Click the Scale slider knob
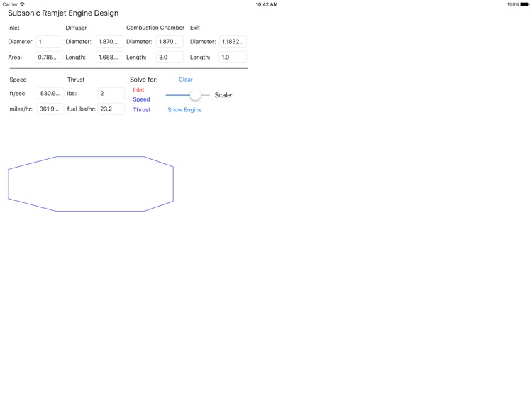The height and width of the screenshot is (399, 532). pyautogui.click(x=196, y=95)
